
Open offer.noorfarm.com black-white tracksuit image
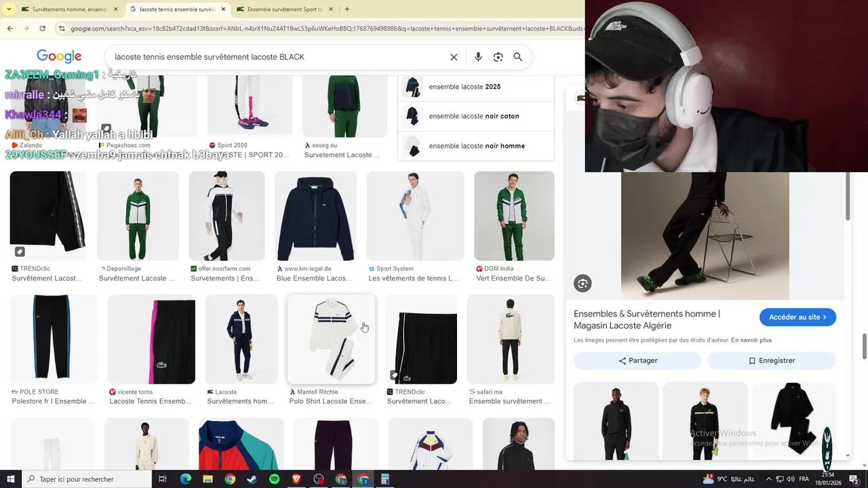click(x=226, y=216)
